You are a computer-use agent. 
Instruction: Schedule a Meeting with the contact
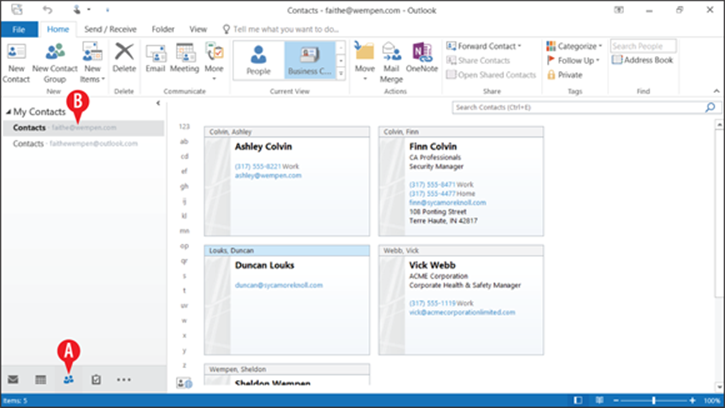[x=184, y=57]
